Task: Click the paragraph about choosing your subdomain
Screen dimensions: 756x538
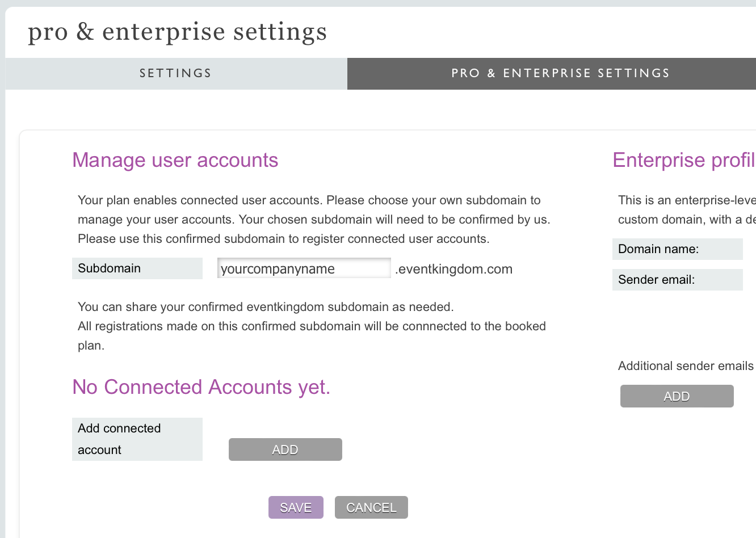Action: (313, 220)
